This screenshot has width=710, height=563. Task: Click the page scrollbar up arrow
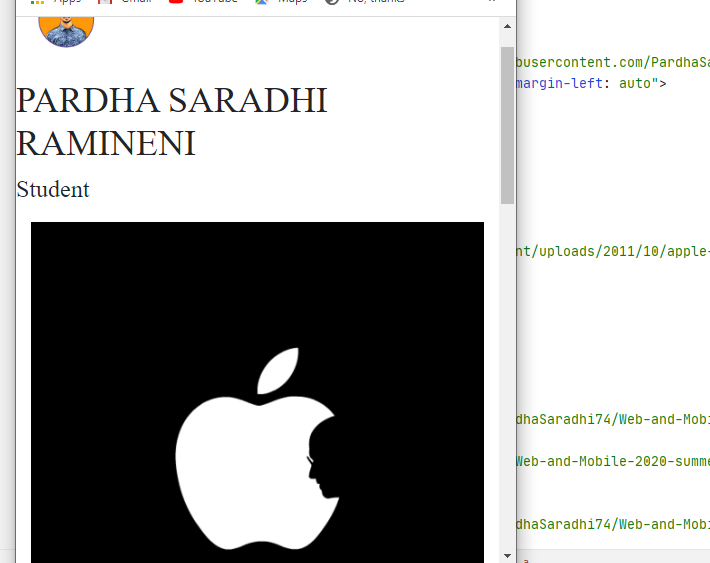507,26
